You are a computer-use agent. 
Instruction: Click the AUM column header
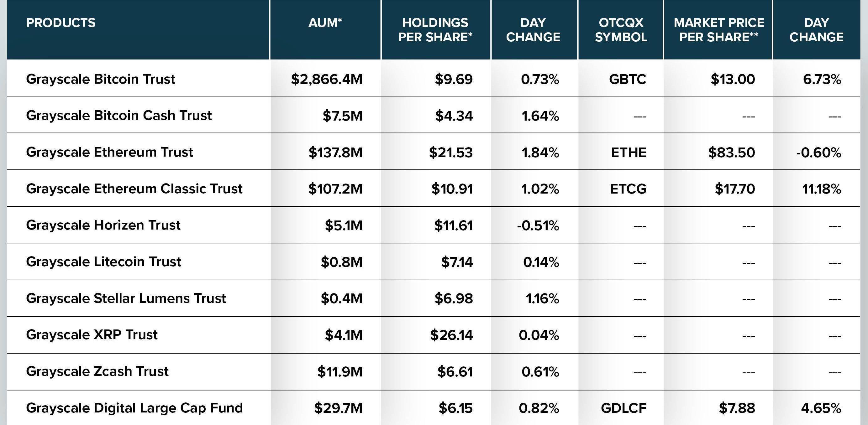(325, 23)
